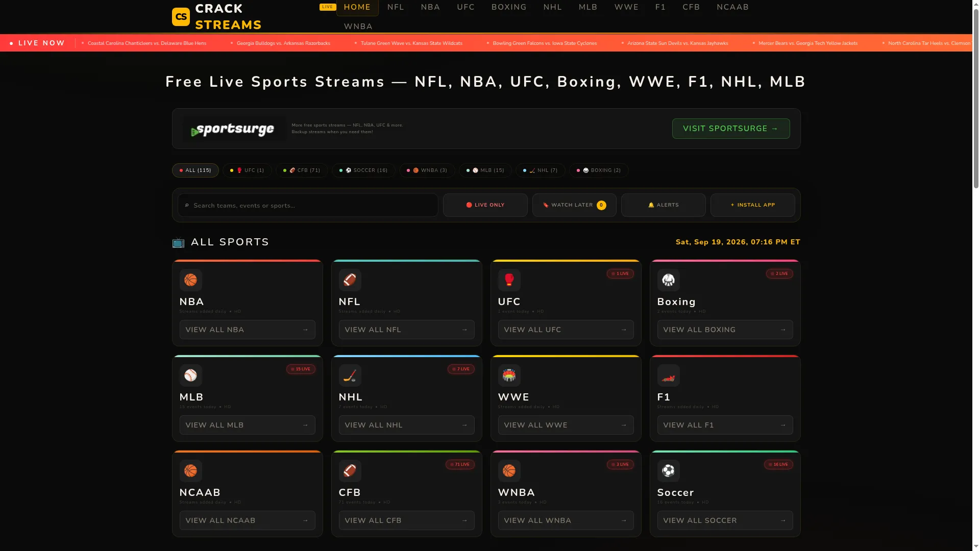Select the MLB (15) filter chip
This screenshot has width=980, height=551.
point(485,170)
